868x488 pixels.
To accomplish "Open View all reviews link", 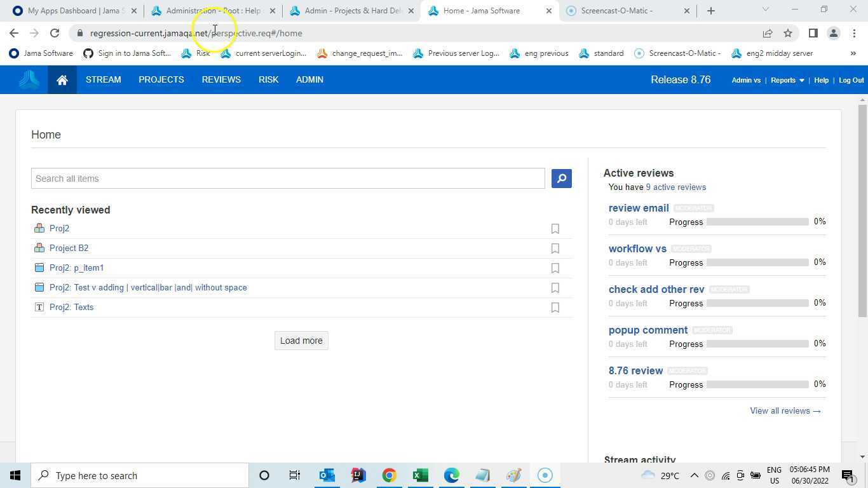I will coord(785,411).
